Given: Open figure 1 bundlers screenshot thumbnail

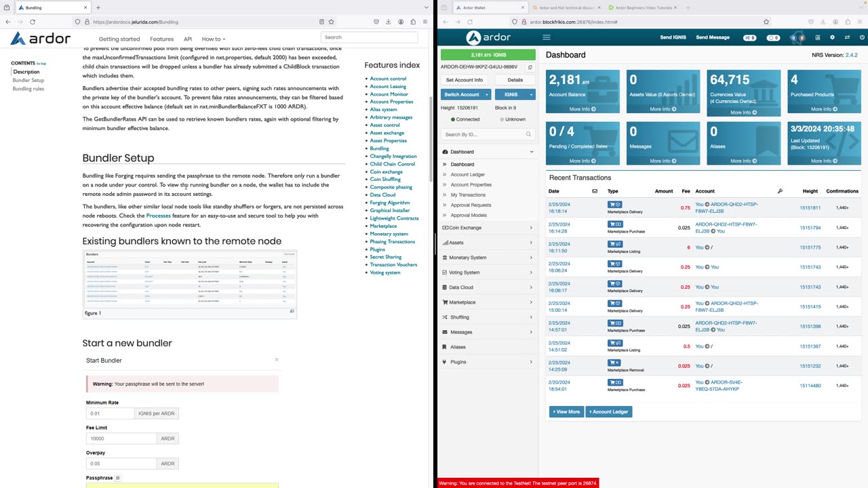Looking at the screenshot, I should 190,279.
